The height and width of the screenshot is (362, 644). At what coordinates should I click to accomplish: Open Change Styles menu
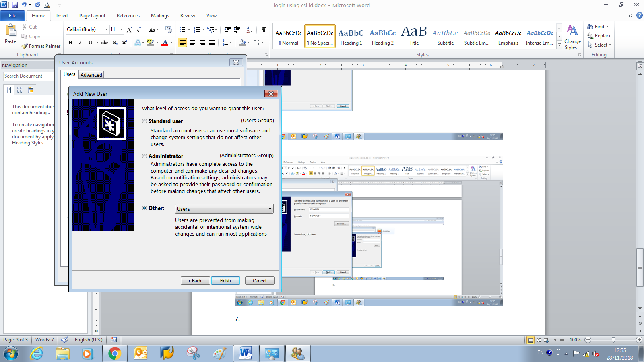tap(572, 37)
